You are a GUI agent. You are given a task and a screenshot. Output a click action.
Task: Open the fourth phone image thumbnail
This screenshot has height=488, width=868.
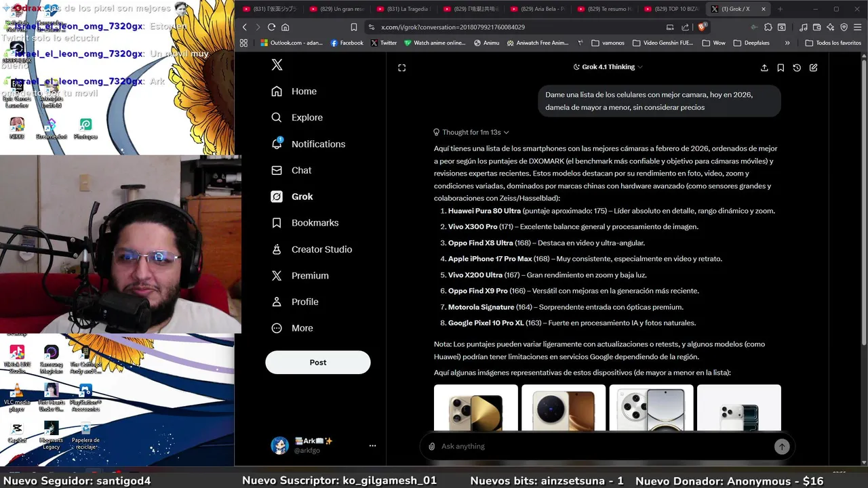point(739,408)
